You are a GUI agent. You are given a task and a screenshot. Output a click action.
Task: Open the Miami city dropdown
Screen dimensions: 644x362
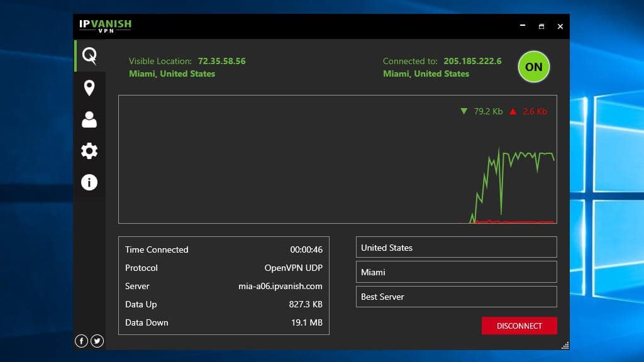pyautogui.click(x=457, y=271)
